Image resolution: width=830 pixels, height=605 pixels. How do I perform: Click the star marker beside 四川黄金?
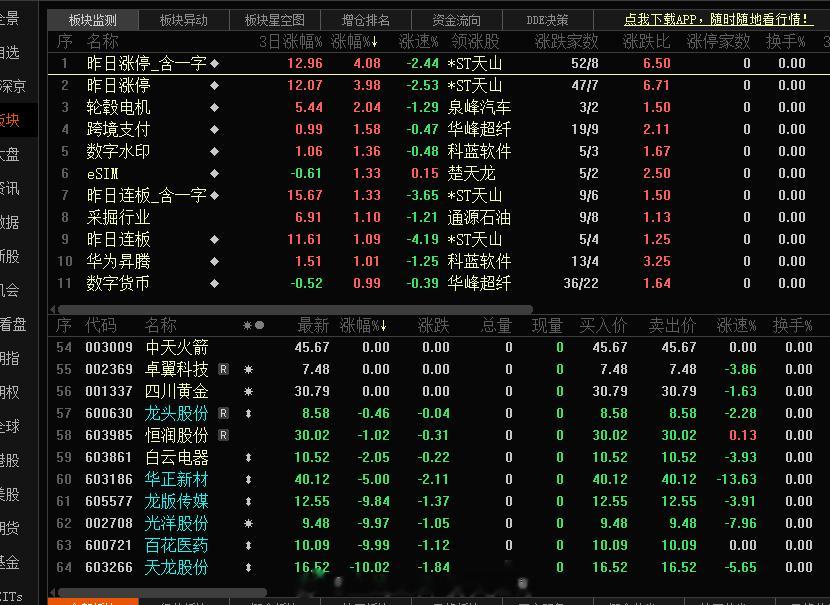point(248,391)
